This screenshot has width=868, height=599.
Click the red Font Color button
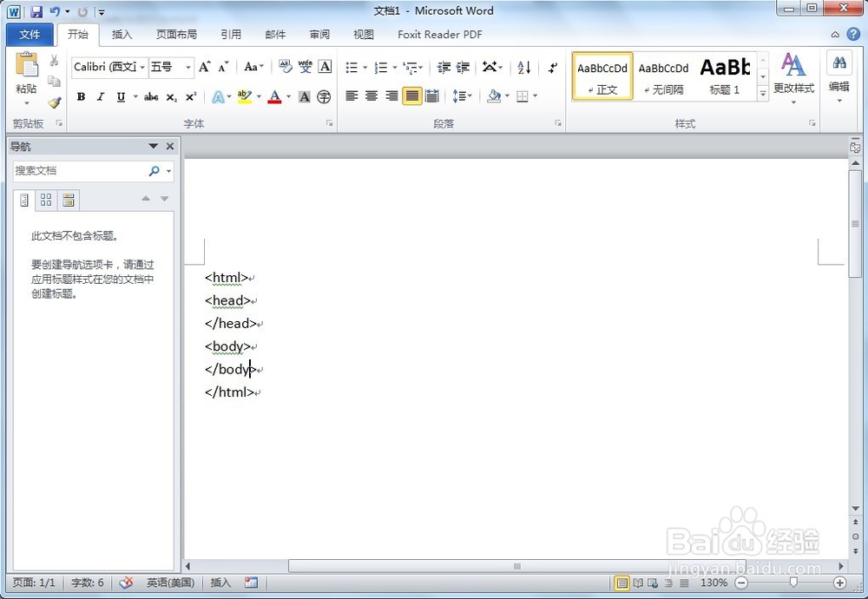274,97
